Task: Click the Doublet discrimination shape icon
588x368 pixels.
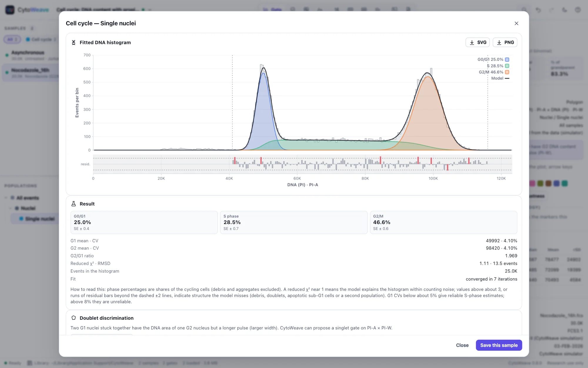Action: tap(73, 318)
